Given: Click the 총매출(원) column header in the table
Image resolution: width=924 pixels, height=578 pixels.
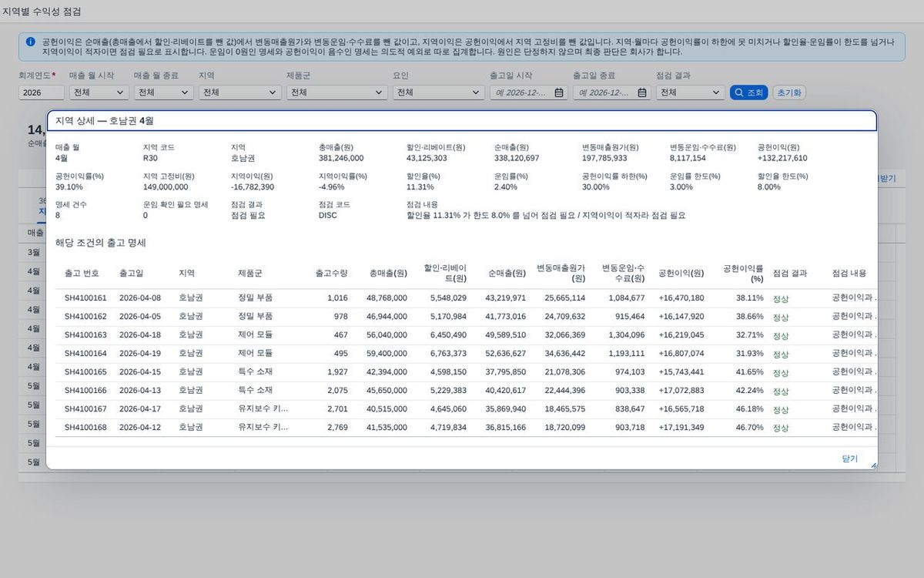Looking at the screenshot, I should tap(388, 273).
